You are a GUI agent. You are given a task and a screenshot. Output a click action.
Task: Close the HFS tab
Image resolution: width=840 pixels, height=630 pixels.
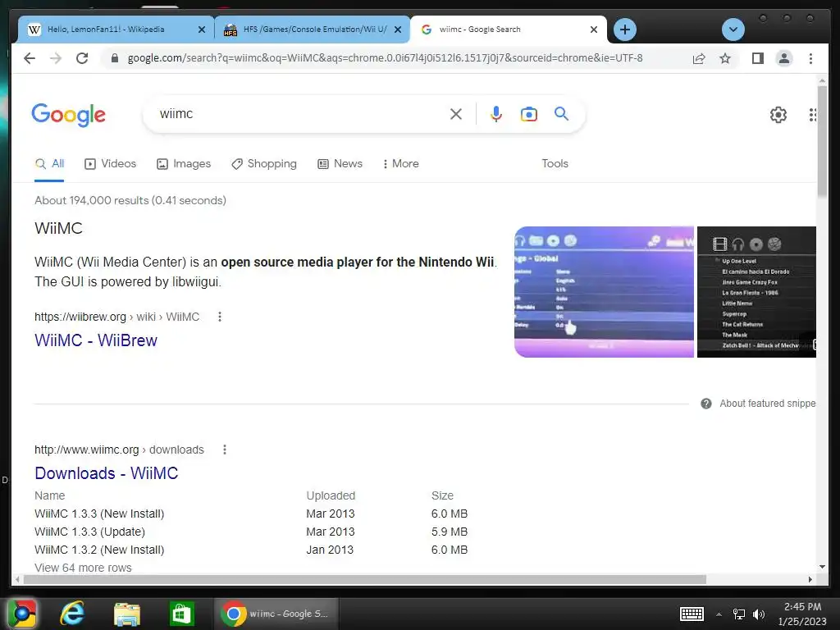398,30
